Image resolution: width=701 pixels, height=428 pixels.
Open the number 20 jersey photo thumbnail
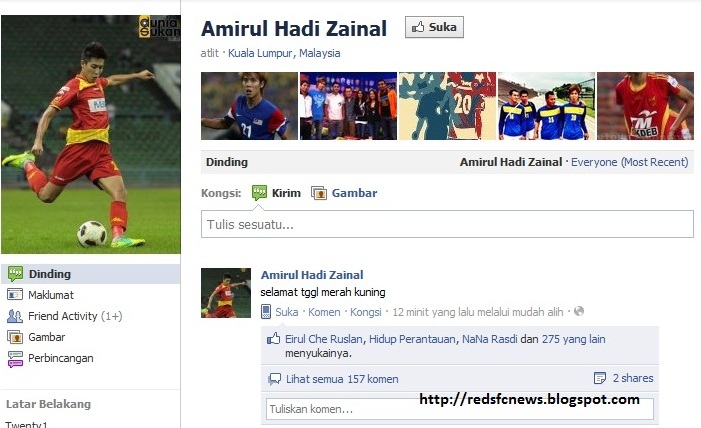coord(447,106)
